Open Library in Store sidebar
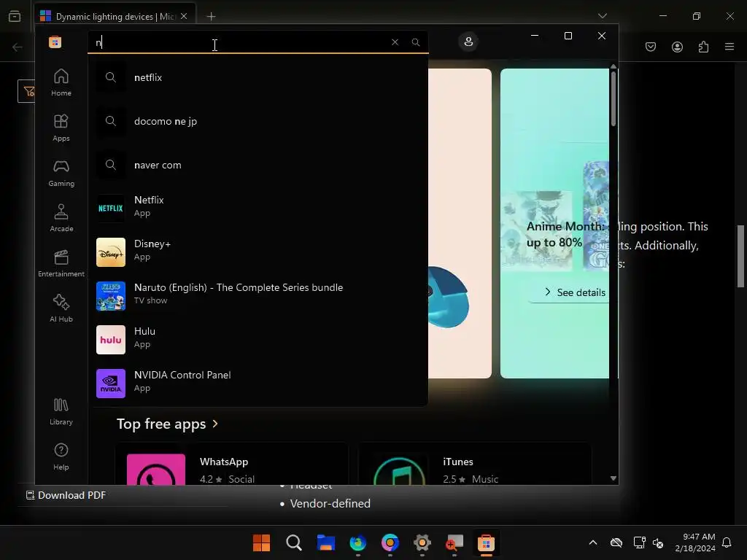Image resolution: width=747 pixels, height=560 pixels. tap(61, 412)
